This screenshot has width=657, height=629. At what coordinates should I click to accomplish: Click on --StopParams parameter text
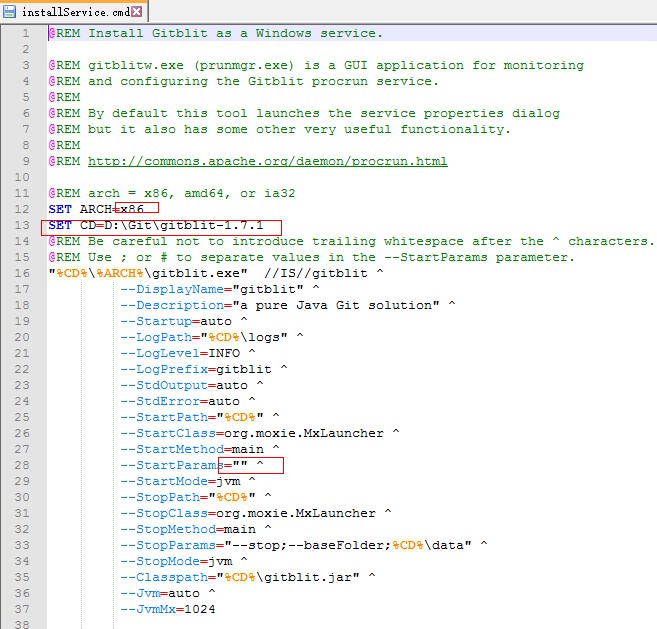point(165,545)
